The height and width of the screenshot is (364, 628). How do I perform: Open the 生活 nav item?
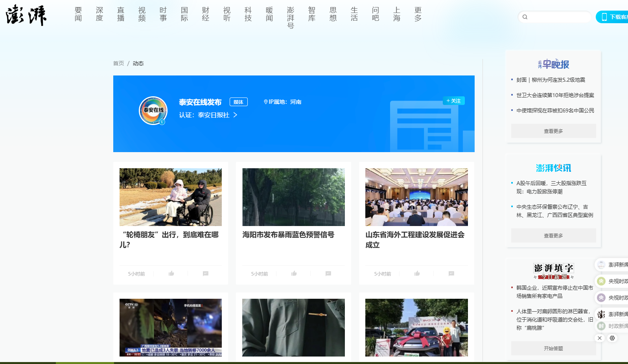point(354,14)
